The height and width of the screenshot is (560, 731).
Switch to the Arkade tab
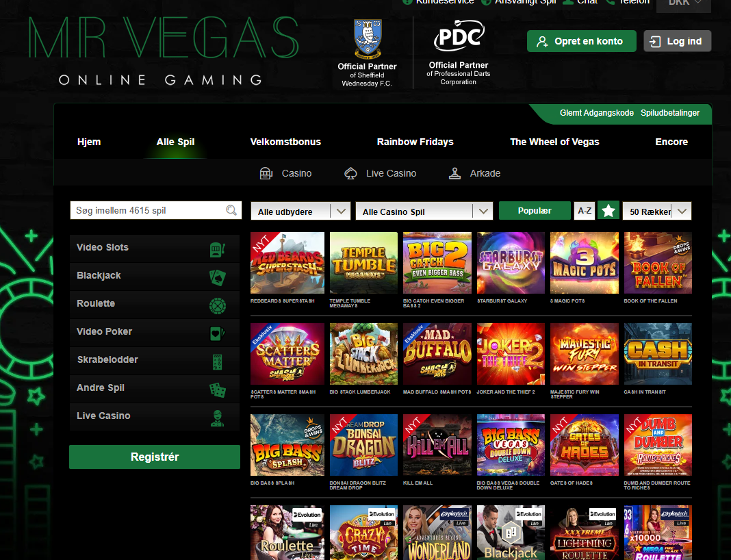point(474,173)
